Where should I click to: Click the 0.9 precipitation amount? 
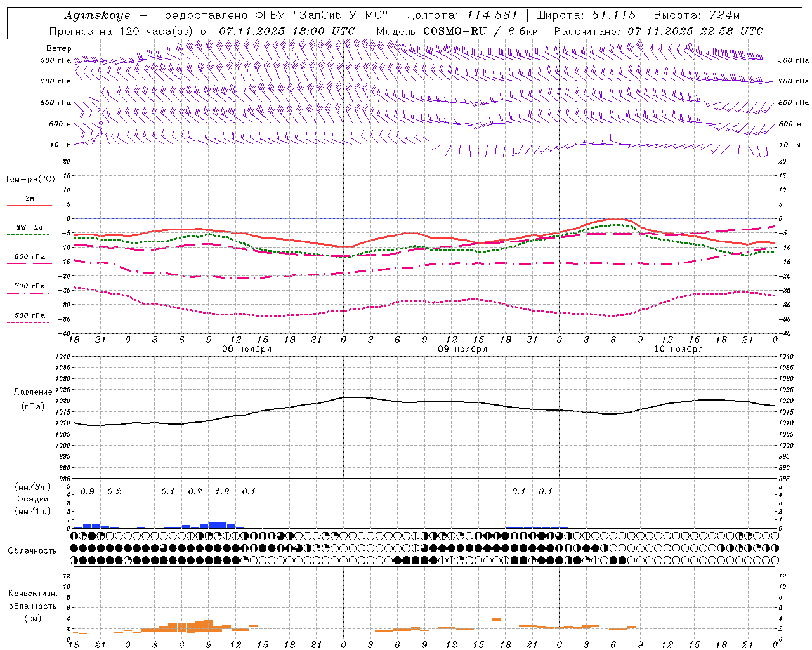(88, 492)
